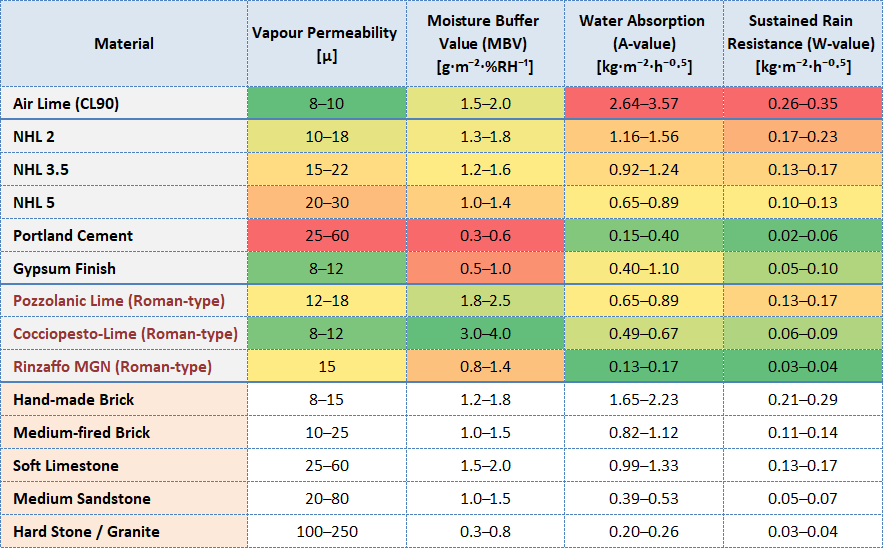Select the Cocciopesto-Lime (Roman-type) cell
The image size is (884, 549).
(125, 334)
